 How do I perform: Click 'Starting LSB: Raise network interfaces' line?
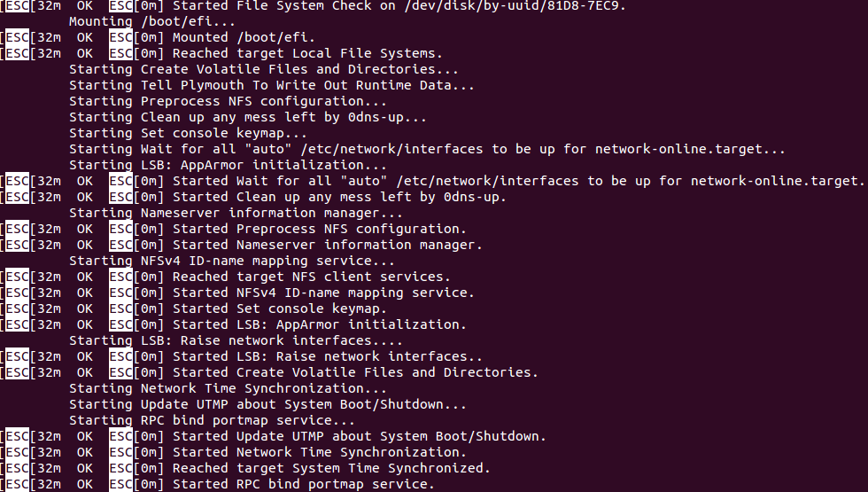click(236, 340)
